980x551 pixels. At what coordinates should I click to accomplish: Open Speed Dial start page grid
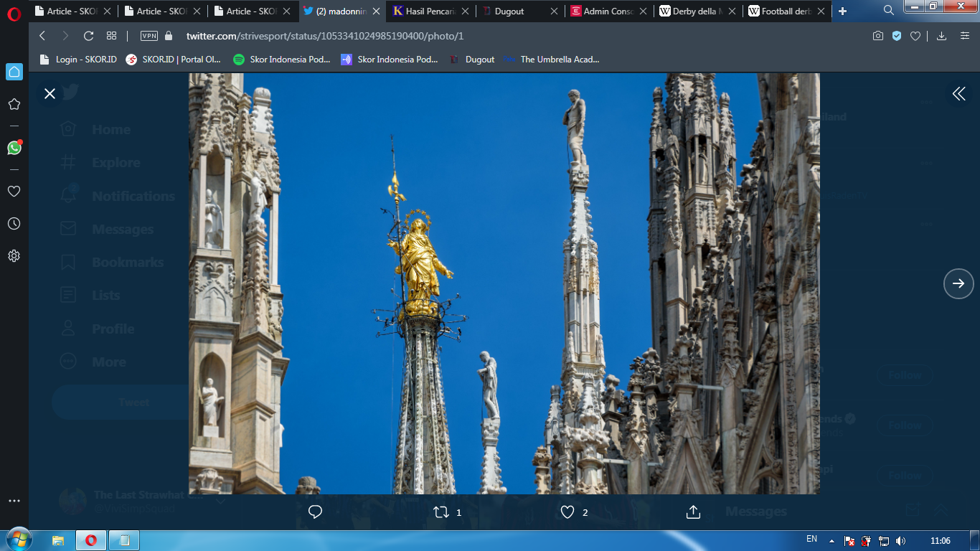tap(111, 36)
